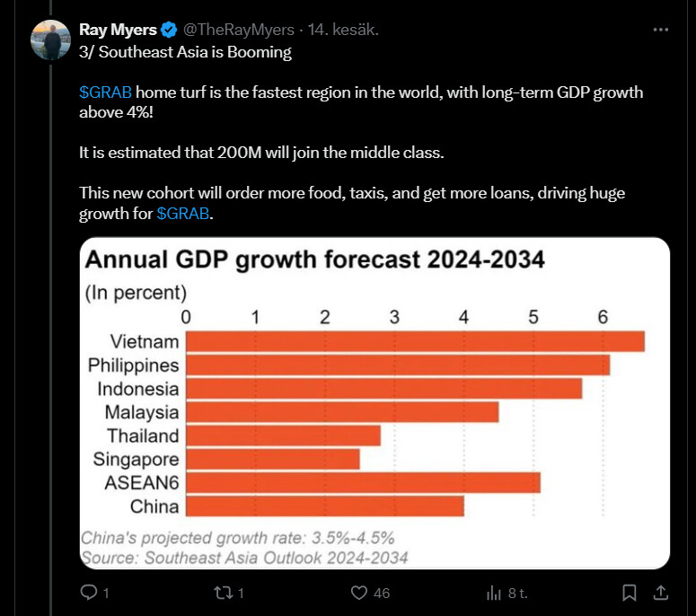Screen dimensions: 696x616
Task: Click the Ray Myers display name
Action: pos(118,30)
